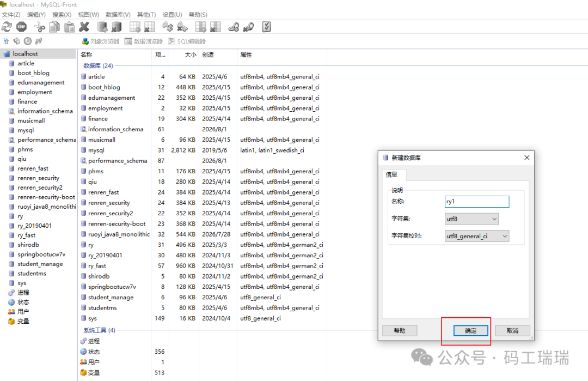Click the clipboard paste icon
Image resolution: width=588 pixels, height=381 pixels.
pos(69,27)
